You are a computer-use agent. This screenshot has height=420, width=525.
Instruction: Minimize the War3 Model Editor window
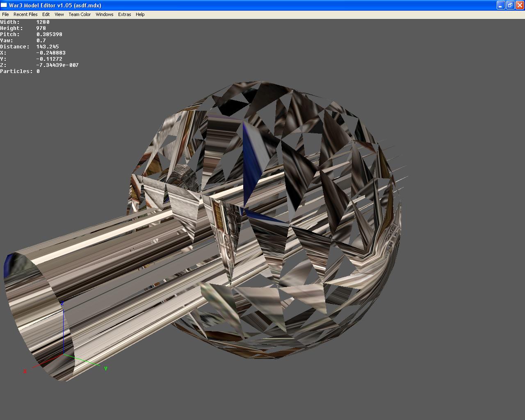501,5
